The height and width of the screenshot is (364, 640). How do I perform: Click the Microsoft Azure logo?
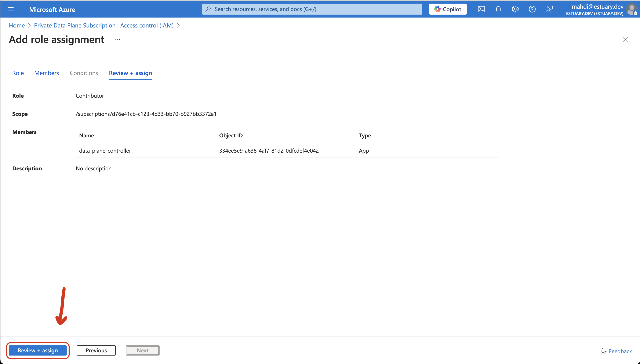52,9
